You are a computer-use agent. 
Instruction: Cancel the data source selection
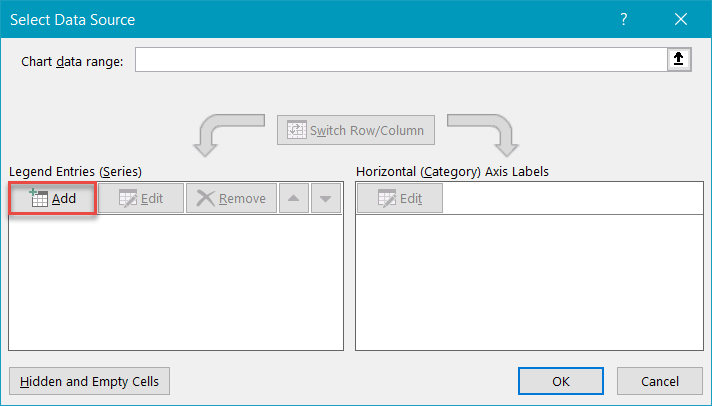[x=660, y=381]
